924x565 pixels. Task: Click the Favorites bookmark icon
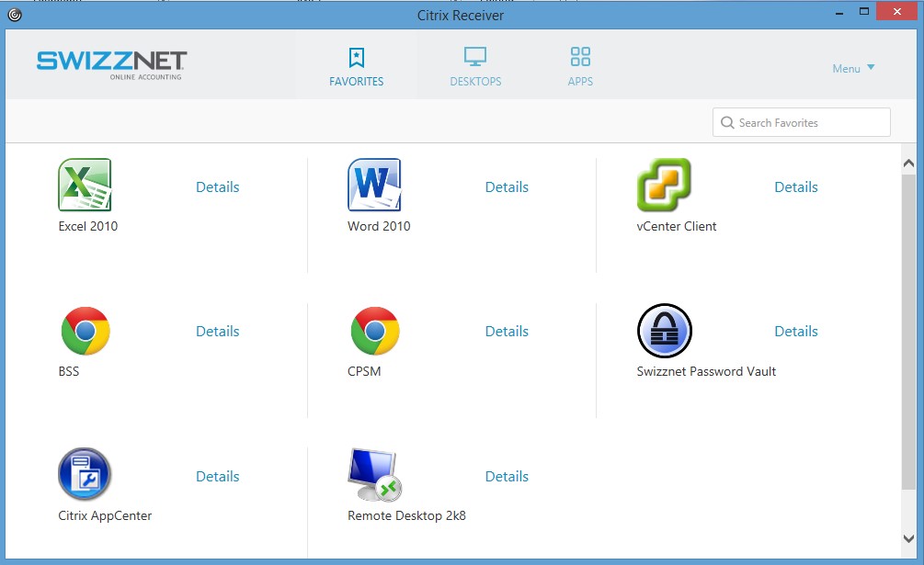click(x=357, y=58)
